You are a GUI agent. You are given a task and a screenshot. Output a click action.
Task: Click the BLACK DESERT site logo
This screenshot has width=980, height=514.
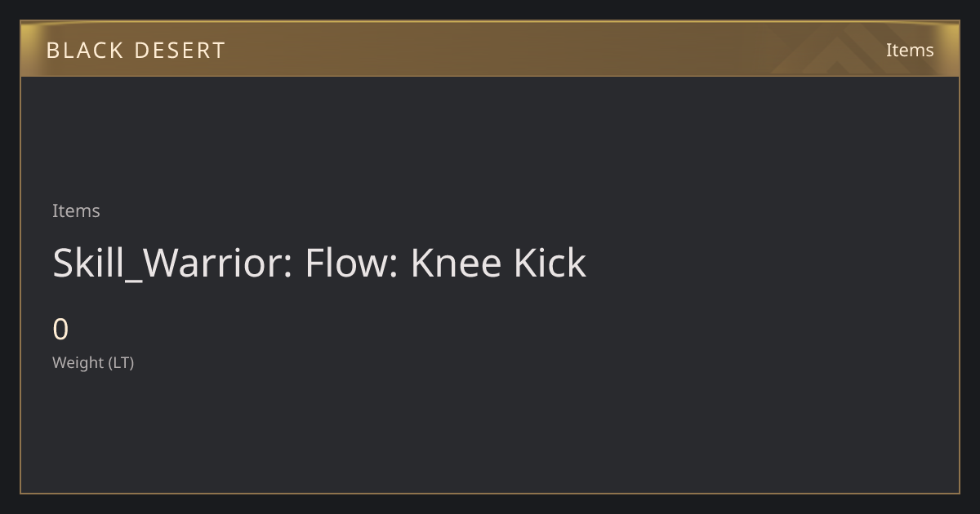[136, 51]
